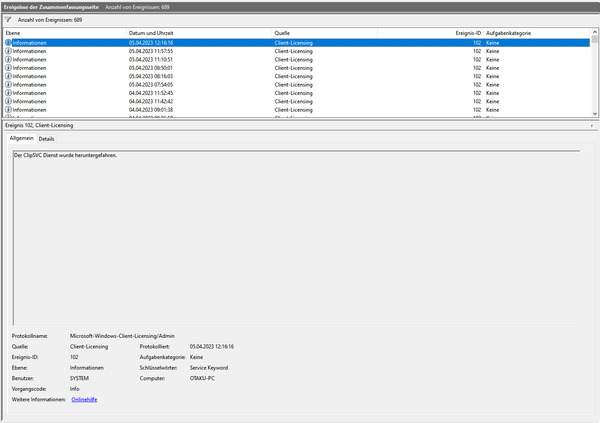Select the date cell 05.04.2023 08:50:01
The height and width of the screenshot is (423, 600).
pos(151,68)
